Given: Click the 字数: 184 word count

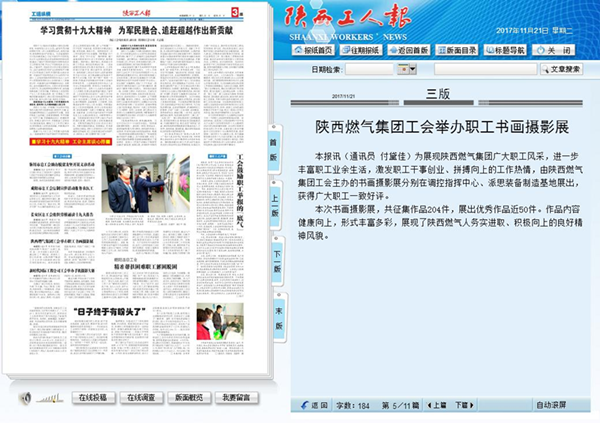Looking at the screenshot, I should pos(352,405).
